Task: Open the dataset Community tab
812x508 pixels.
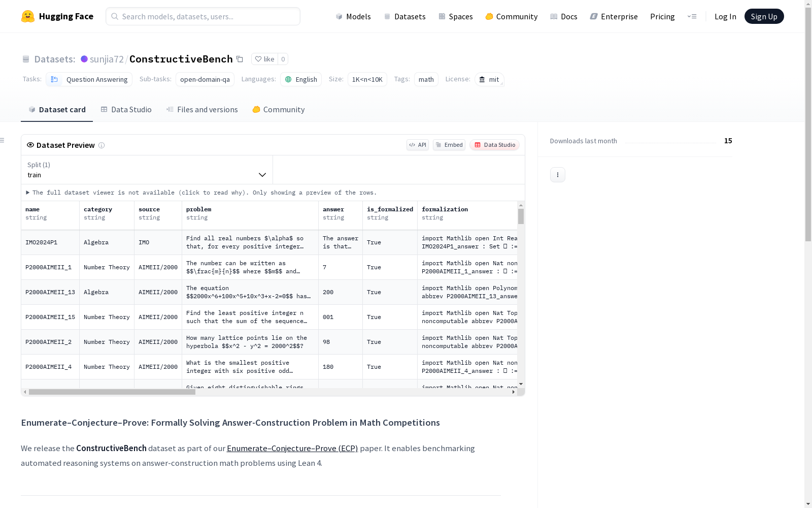Action: [279, 110]
